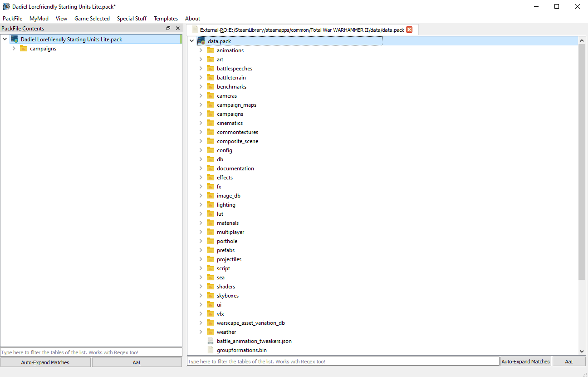Screen dimensions: 588x377
Task: Expand the left panel campaigns folder
Action: click(14, 49)
